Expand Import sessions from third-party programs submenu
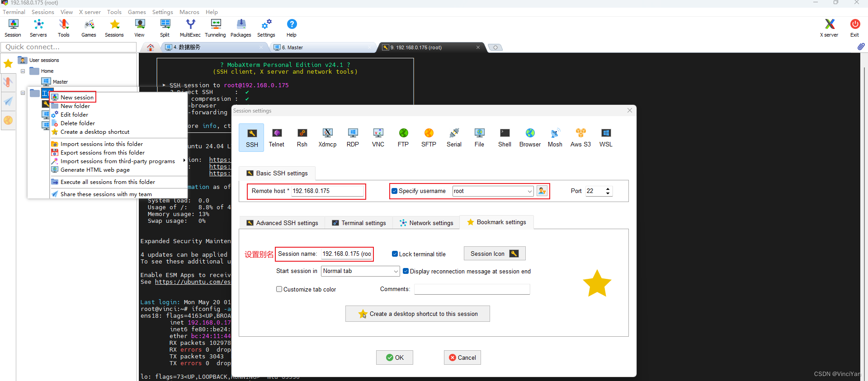Screen dimensions: 868x381 click(119, 161)
